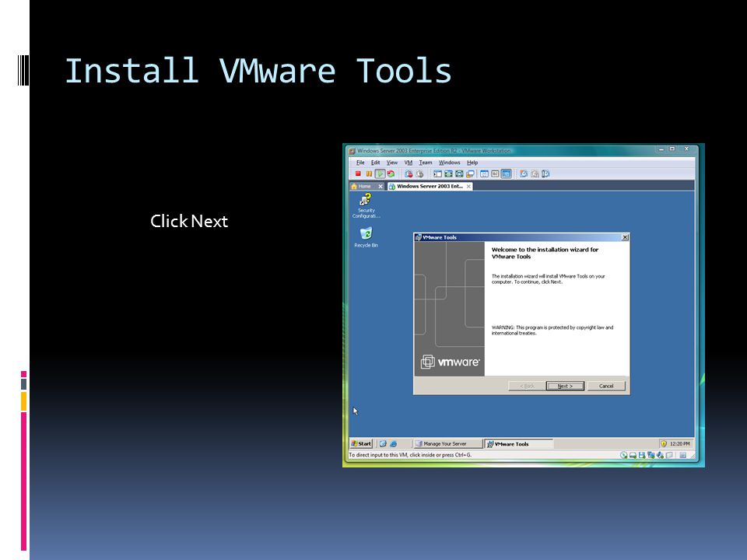
Task: Close the Home tab with its X
Action: pyautogui.click(x=381, y=186)
